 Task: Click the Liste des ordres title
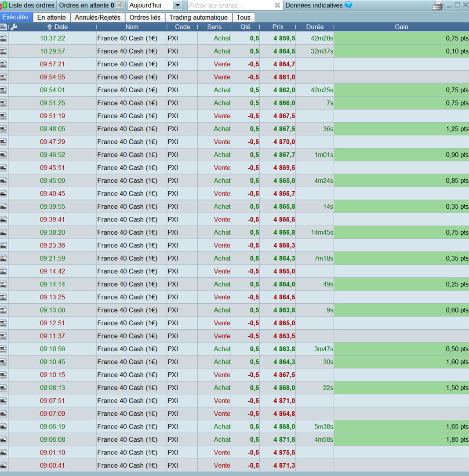tap(31, 5)
